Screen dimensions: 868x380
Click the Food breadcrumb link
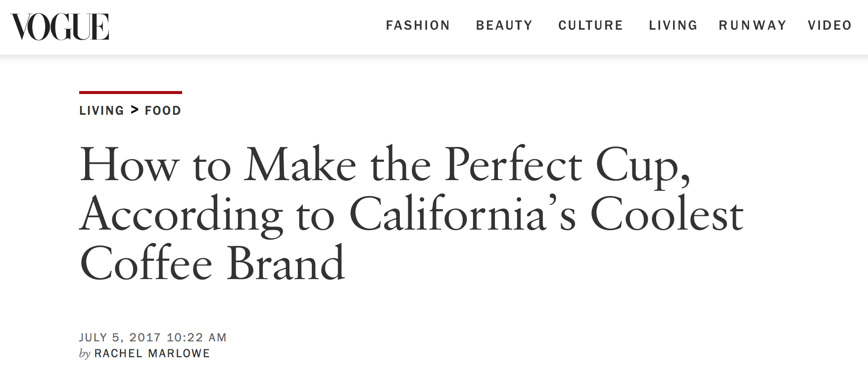click(163, 110)
